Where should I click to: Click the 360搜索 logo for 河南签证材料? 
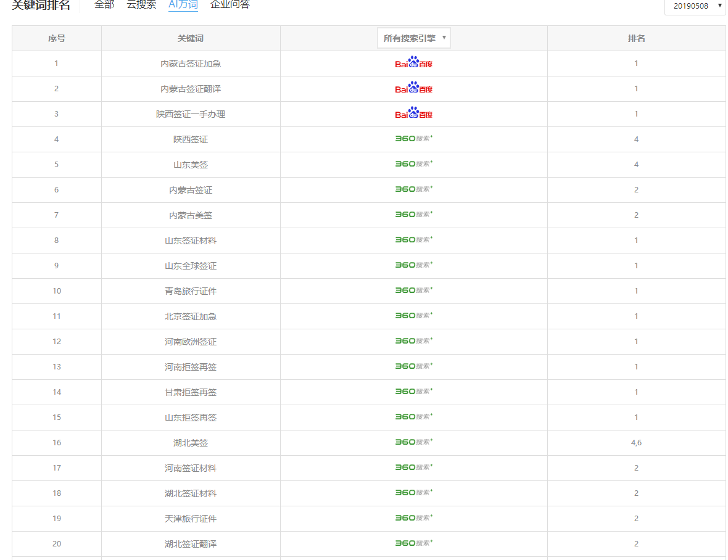(414, 467)
